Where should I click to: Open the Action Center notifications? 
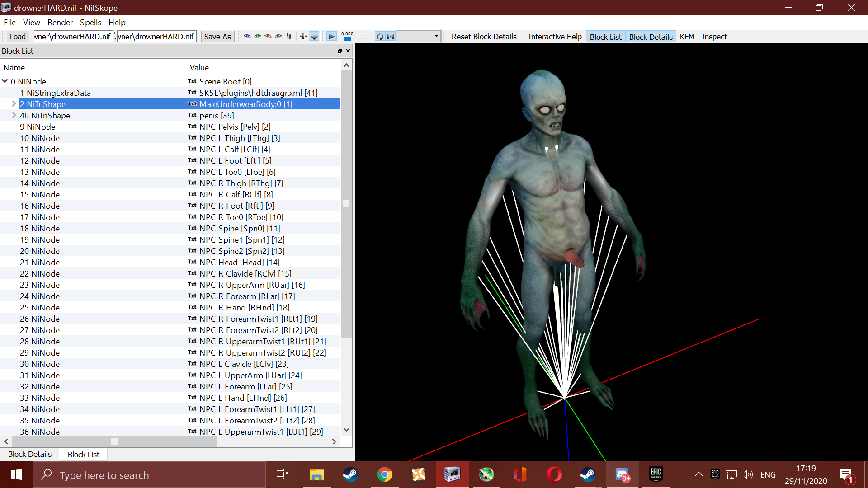tap(847, 475)
